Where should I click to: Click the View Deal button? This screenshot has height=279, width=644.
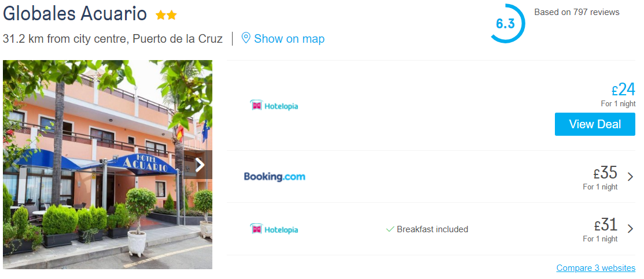595,124
